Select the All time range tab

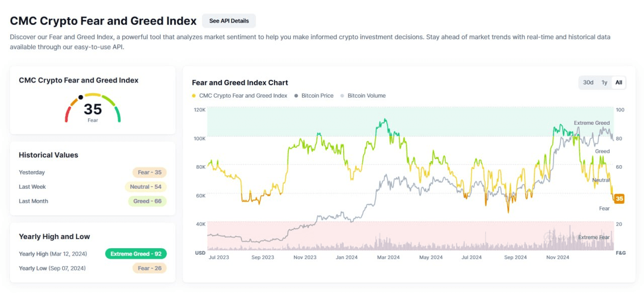point(618,83)
